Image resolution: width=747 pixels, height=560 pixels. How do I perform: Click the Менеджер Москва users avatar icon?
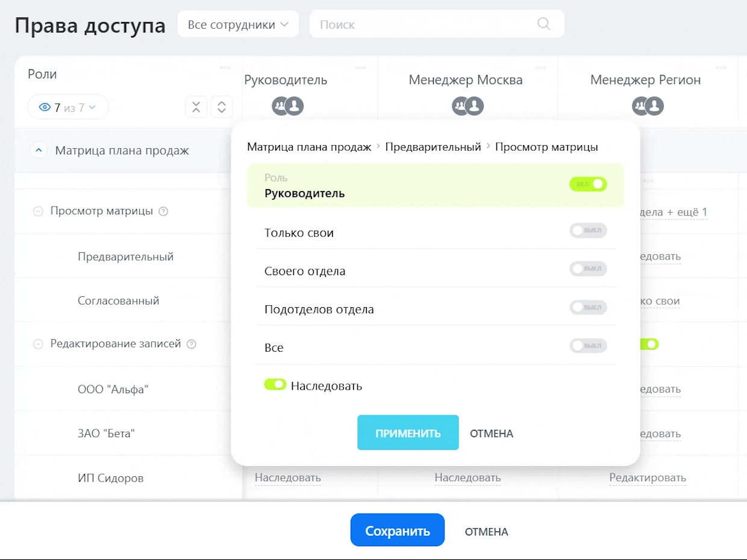click(468, 106)
